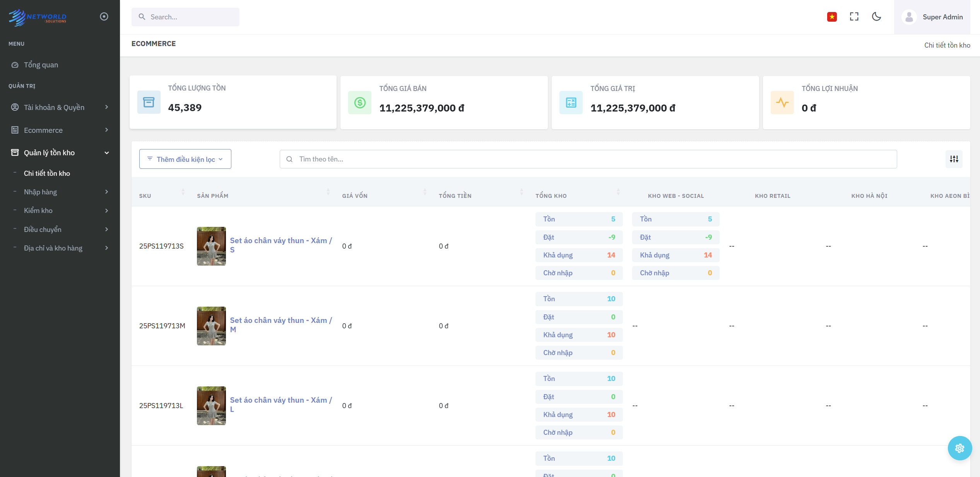This screenshot has height=477, width=980.
Task: Toggle the sidebar collapse circle icon
Action: 104,16
